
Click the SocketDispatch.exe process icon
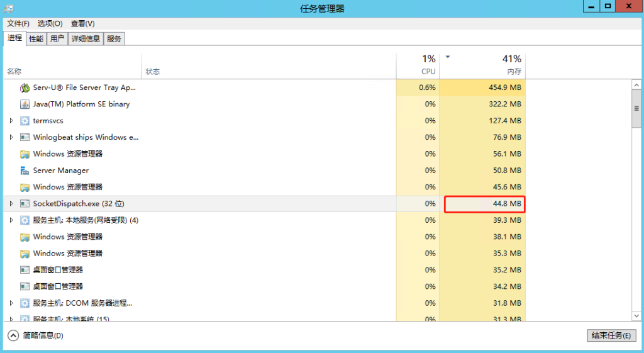coord(25,204)
